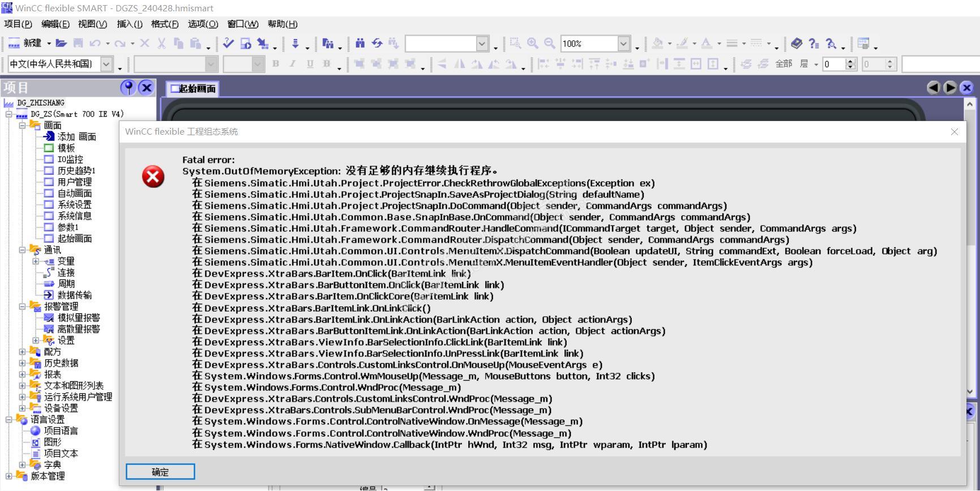Go to previous editor tab arrow

(934, 87)
